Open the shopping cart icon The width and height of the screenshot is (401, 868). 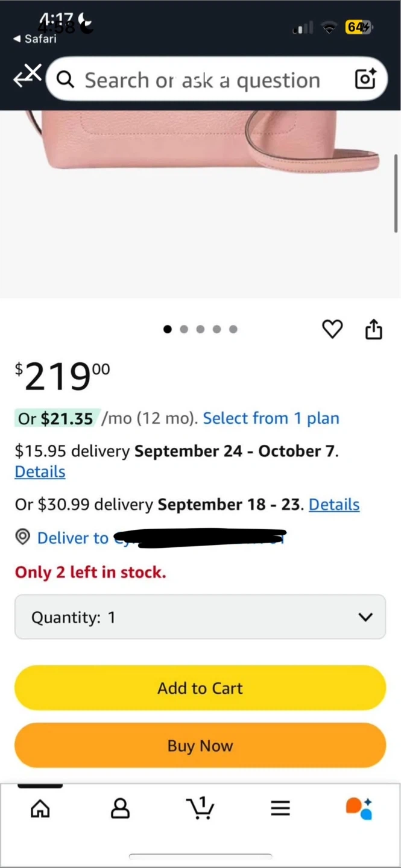[x=200, y=808]
